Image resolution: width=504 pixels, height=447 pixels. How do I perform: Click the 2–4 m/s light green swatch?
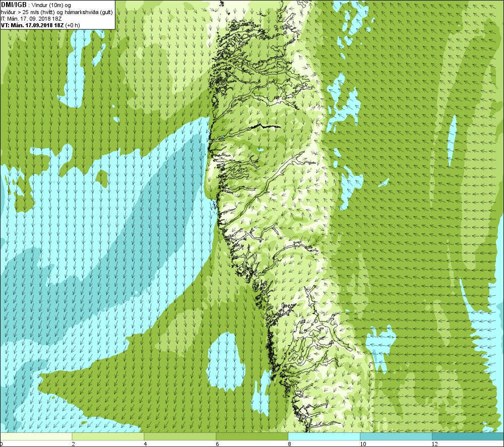point(108,436)
